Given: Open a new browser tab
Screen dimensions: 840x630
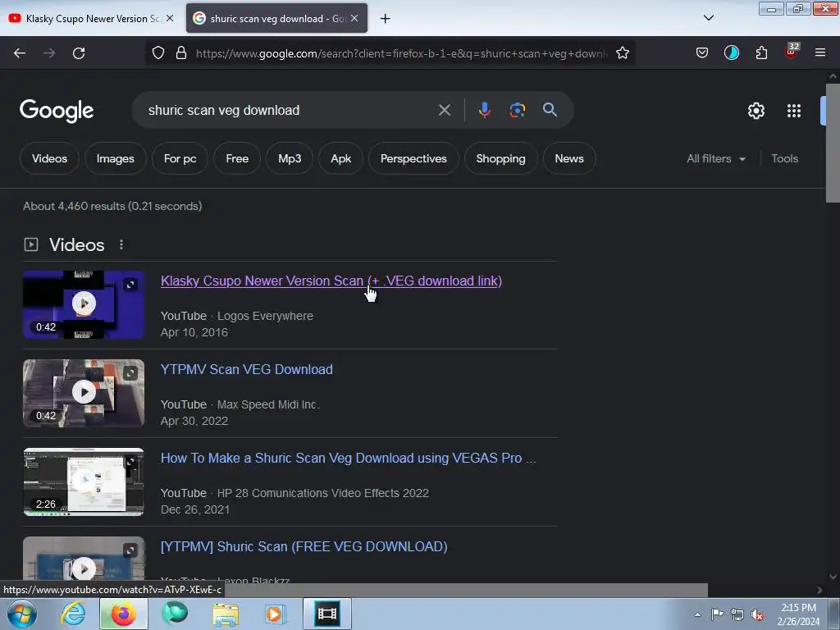Looking at the screenshot, I should coord(386,19).
